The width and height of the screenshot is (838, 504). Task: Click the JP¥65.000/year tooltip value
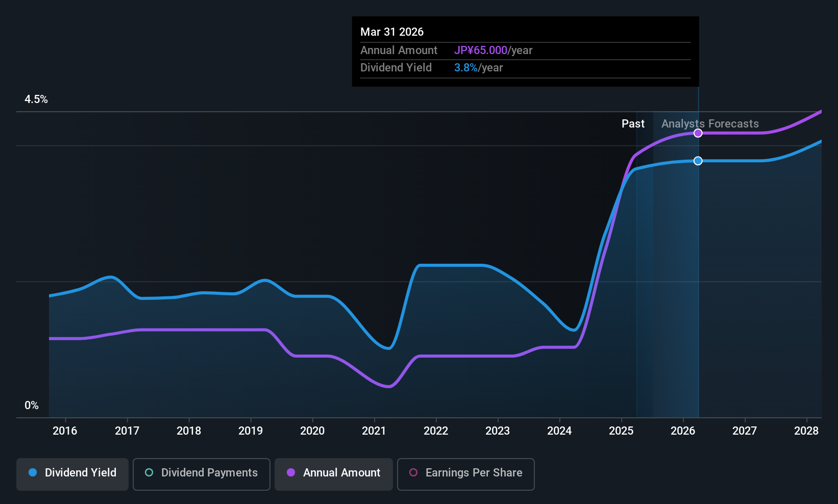[x=493, y=51]
